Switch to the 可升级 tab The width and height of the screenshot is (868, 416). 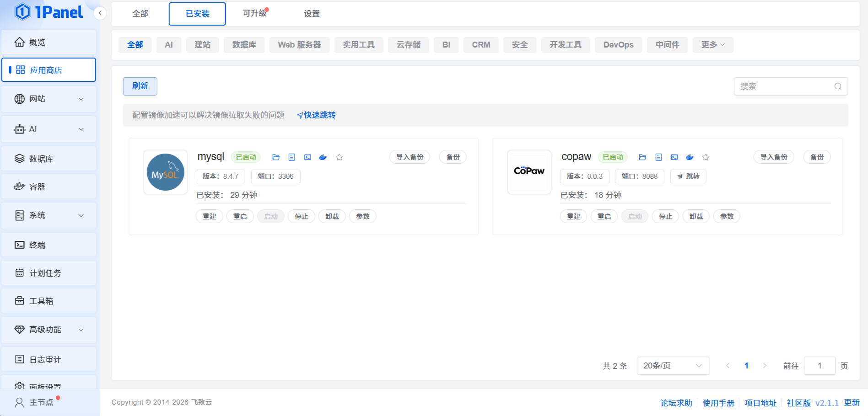(254, 14)
